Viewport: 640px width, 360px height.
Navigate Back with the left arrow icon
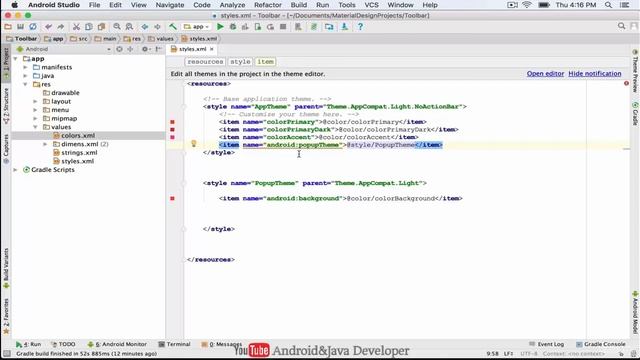tap(144, 27)
